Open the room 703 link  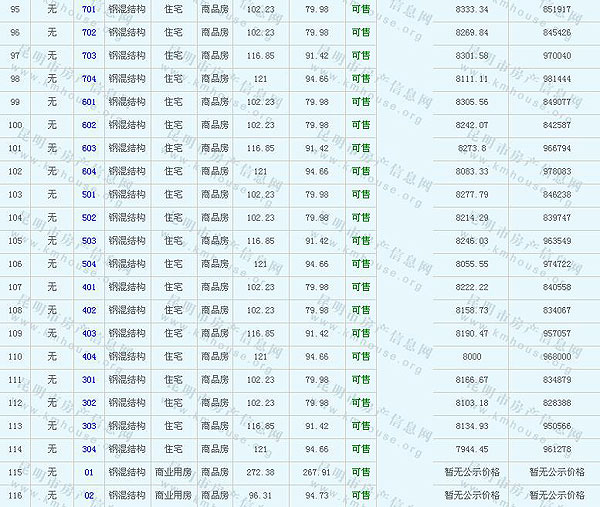click(x=89, y=56)
